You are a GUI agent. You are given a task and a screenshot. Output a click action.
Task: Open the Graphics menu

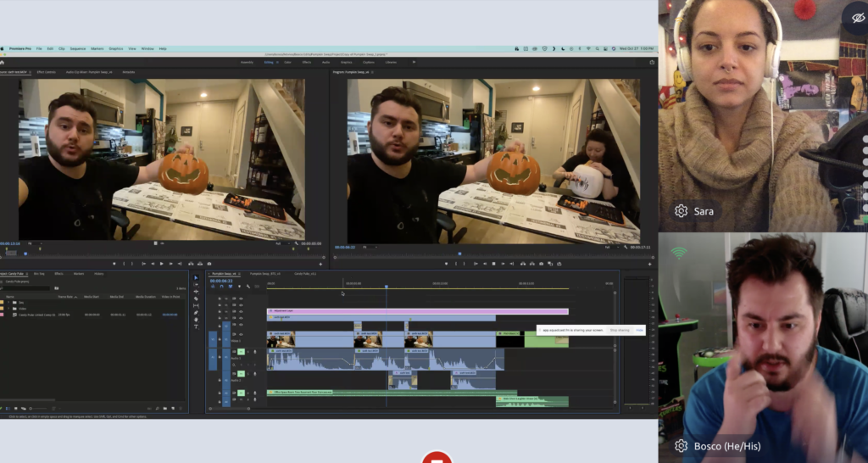pyautogui.click(x=115, y=48)
